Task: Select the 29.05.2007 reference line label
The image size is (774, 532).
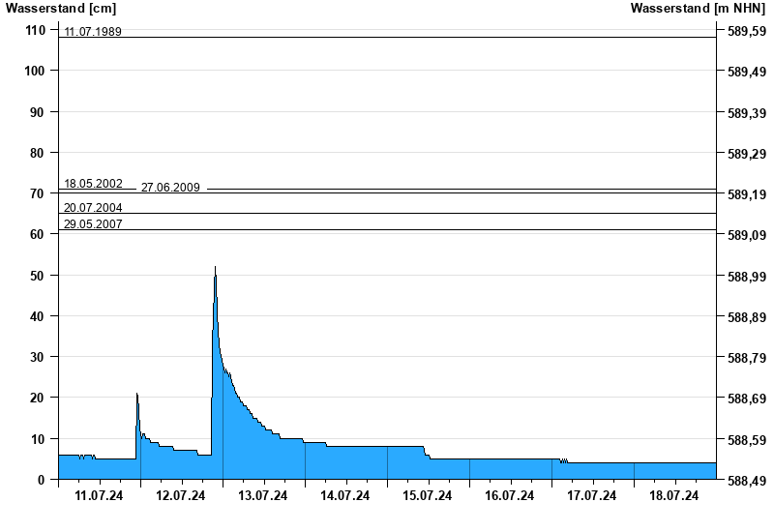Action: tap(93, 224)
